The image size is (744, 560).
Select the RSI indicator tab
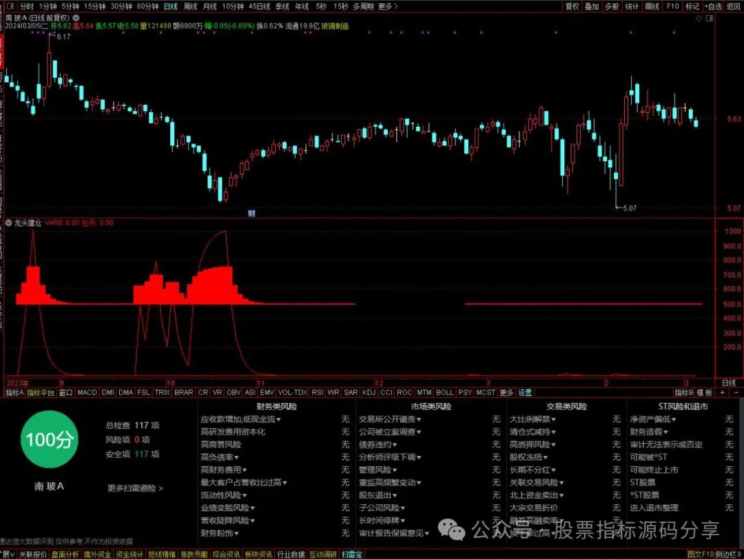point(318,393)
